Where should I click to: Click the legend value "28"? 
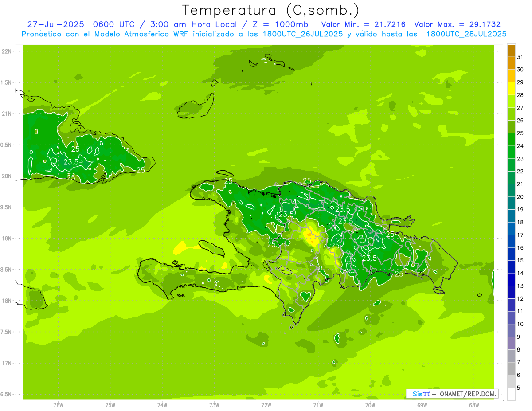(520, 95)
